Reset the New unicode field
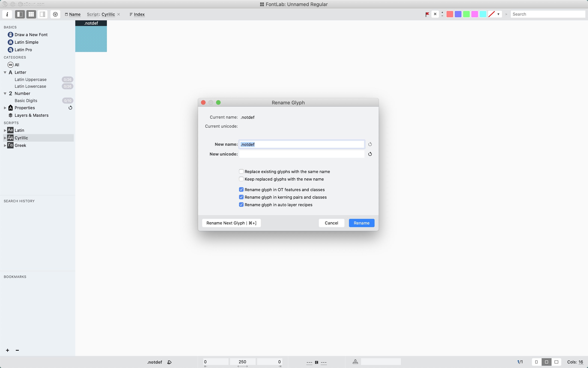This screenshot has height=368, width=588. point(370,154)
